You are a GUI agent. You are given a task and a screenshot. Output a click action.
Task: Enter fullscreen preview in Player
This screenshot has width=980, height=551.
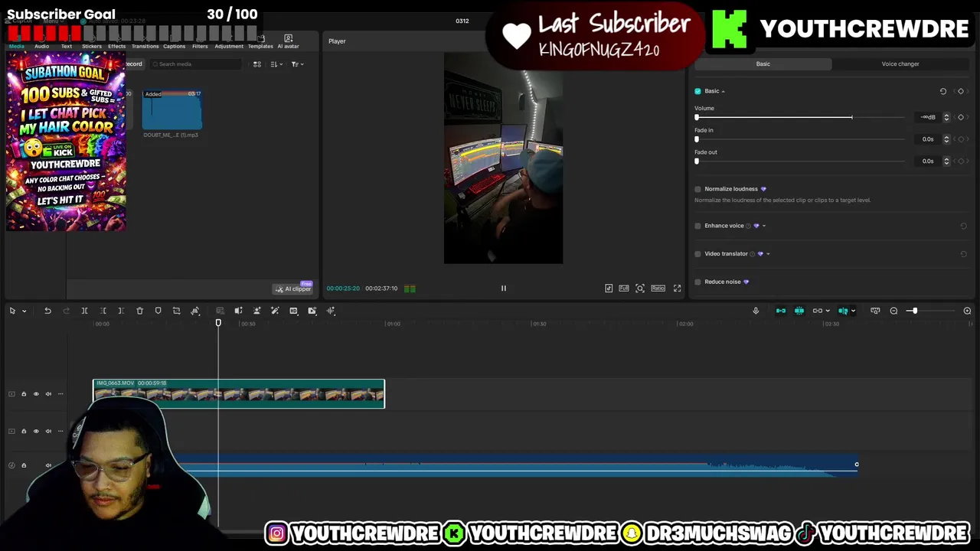click(677, 289)
